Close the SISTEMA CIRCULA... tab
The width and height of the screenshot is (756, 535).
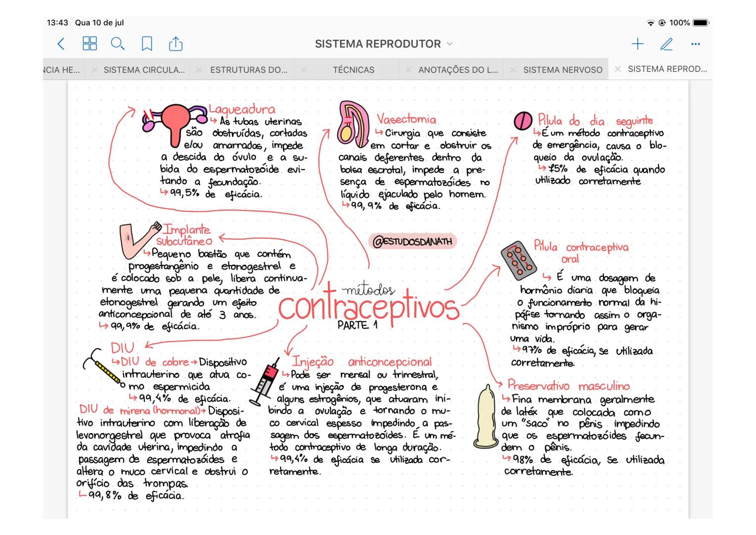94,70
